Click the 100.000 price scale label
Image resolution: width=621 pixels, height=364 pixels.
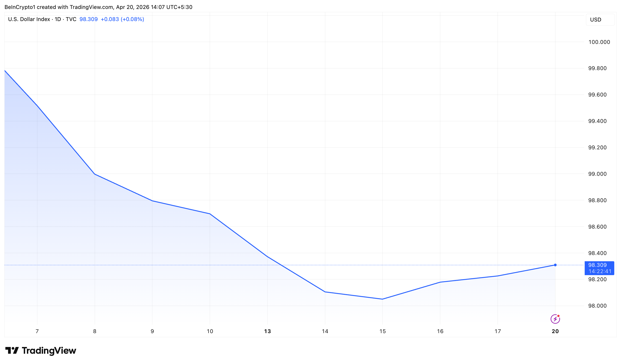tap(599, 42)
